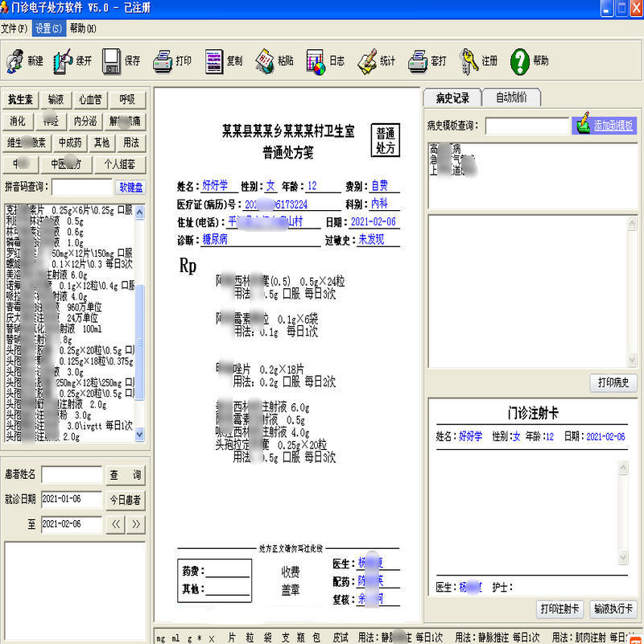Click the 软键盘 soft keyboard link

coord(131,188)
